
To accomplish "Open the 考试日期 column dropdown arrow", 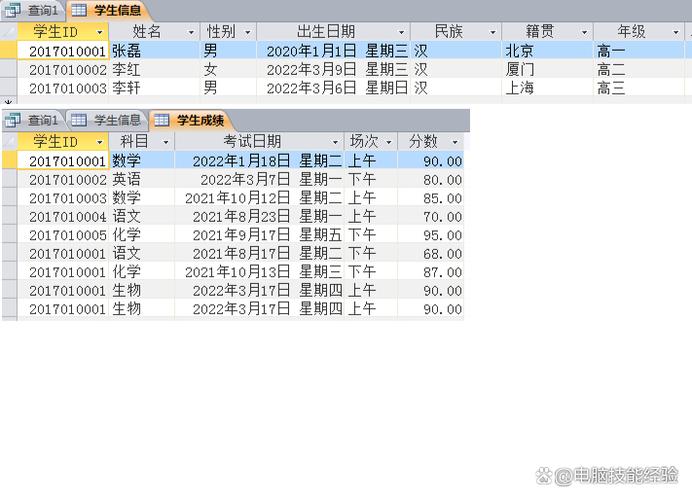I will tap(335, 142).
